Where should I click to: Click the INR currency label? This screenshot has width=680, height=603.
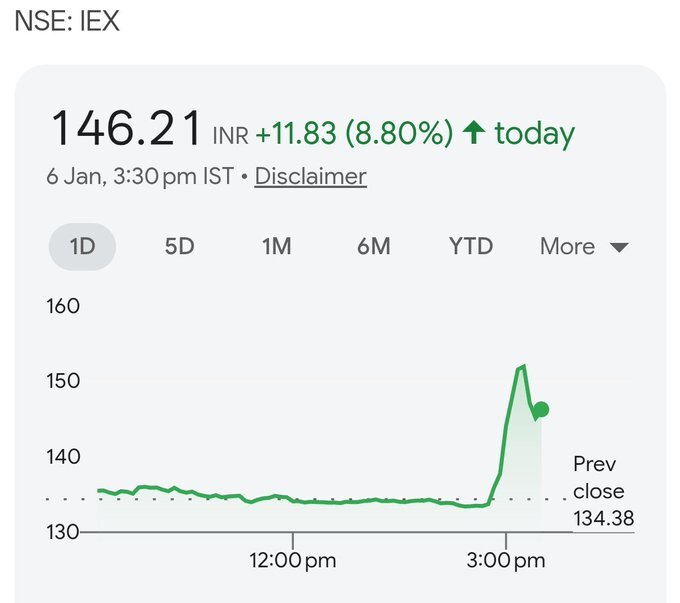[229, 135]
